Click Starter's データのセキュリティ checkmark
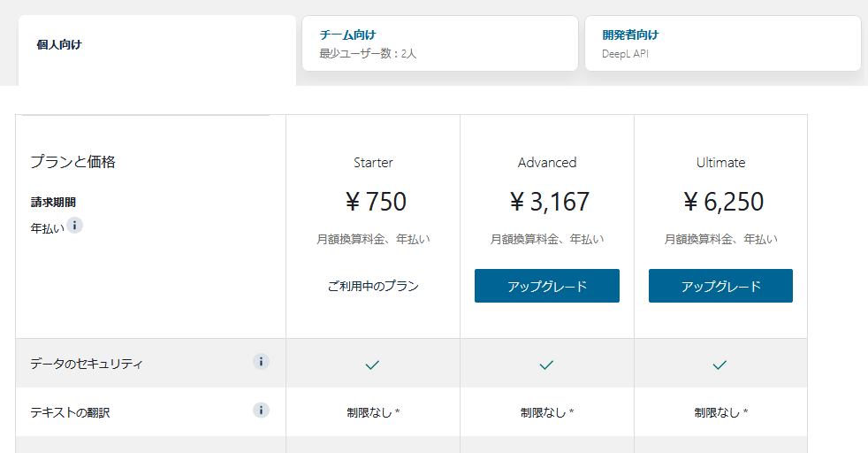The width and height of the screenshot is (868, 453). pos(372,365)
